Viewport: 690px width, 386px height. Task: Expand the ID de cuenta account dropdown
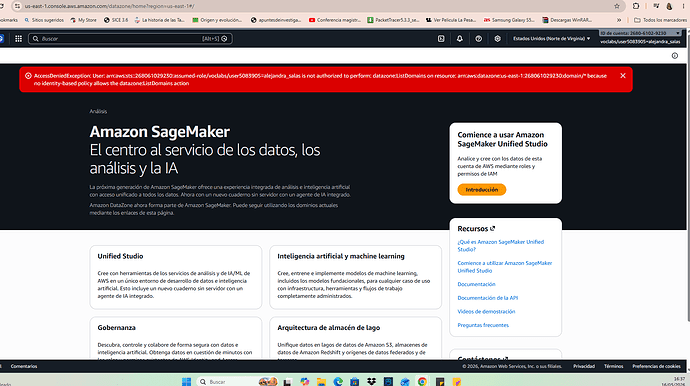tap(640, 33)
